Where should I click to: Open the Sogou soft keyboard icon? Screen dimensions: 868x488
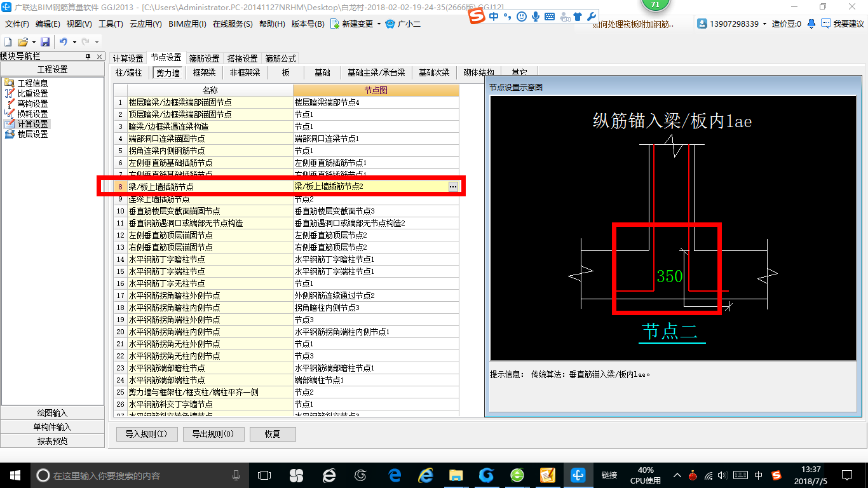click(550, 17)
